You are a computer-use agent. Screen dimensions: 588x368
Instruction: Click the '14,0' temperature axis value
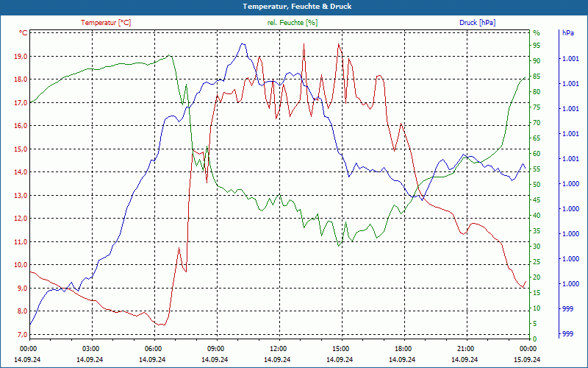21,172
